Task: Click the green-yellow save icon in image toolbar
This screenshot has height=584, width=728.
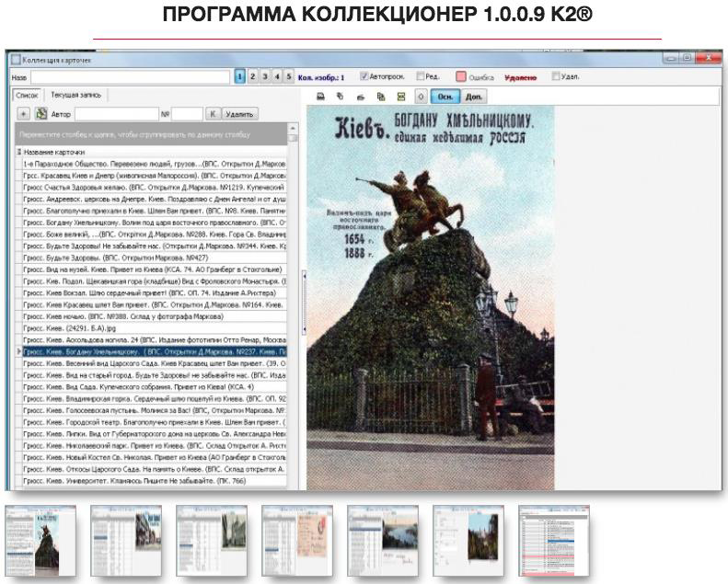Action: [x=401, y=97]
